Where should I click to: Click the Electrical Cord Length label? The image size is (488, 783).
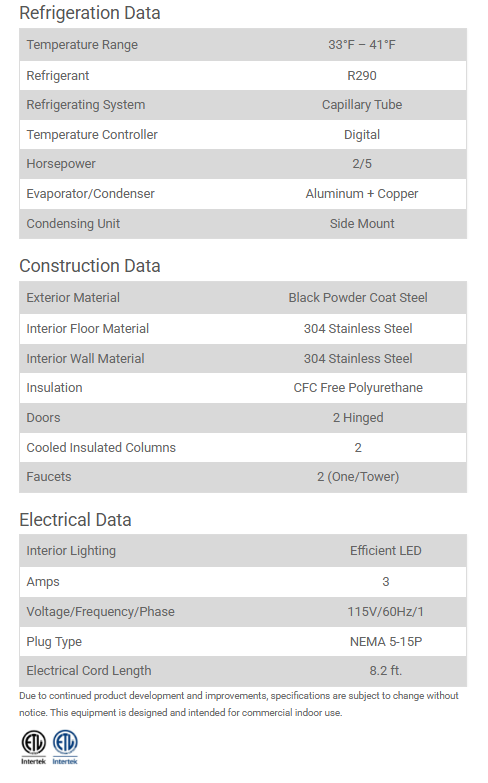coord(89,670)
